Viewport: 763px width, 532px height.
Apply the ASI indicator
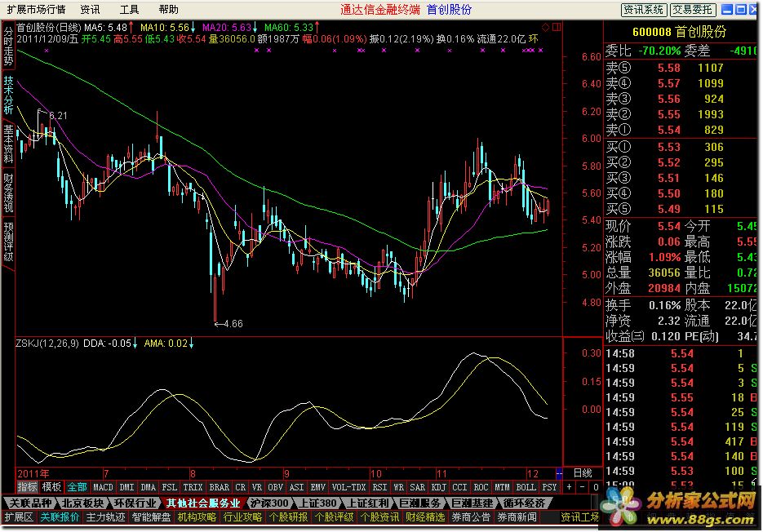click(x=296, y=487)
